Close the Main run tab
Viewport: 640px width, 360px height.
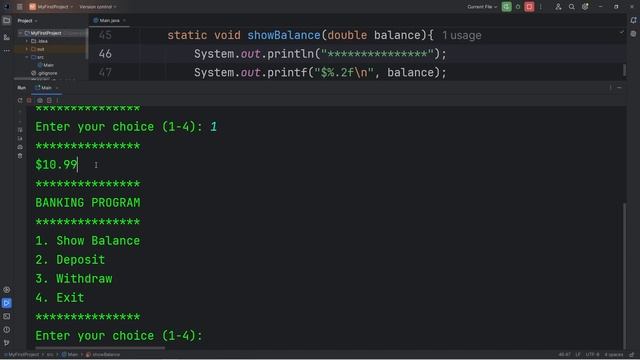pos(57,88)
